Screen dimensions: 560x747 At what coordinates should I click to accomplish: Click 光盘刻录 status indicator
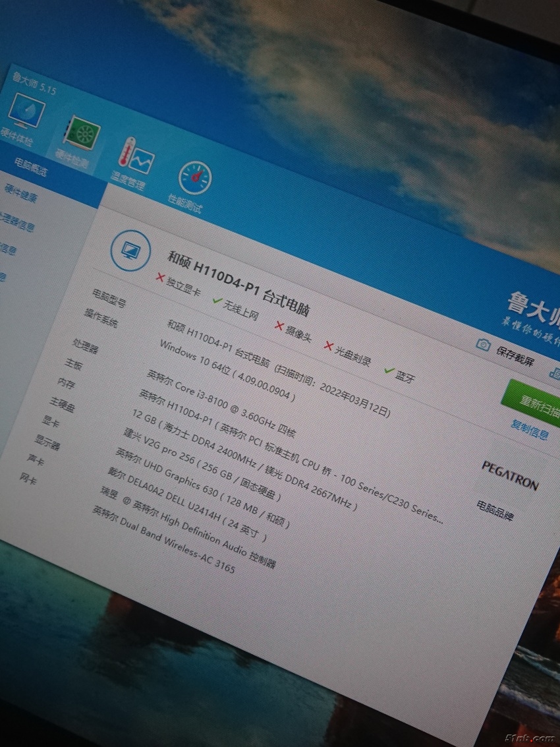click(x=348, y=353)
